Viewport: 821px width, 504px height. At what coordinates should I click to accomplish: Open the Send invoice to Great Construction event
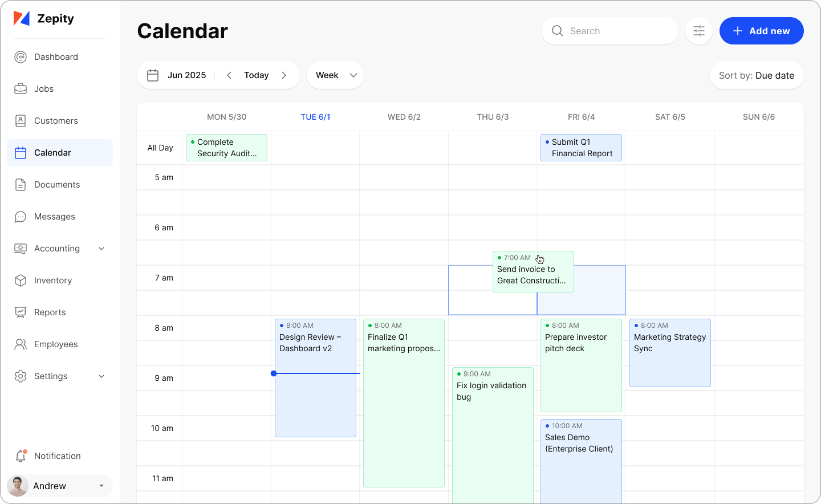tap(533, 271)
